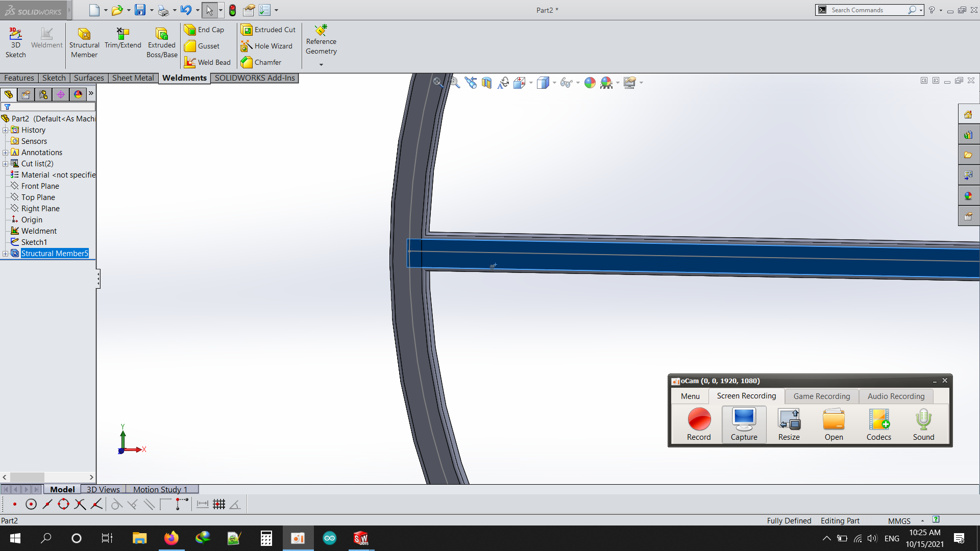Click the Rebuild traffic light icon
The image size is (980, 551).
[232, 10]
